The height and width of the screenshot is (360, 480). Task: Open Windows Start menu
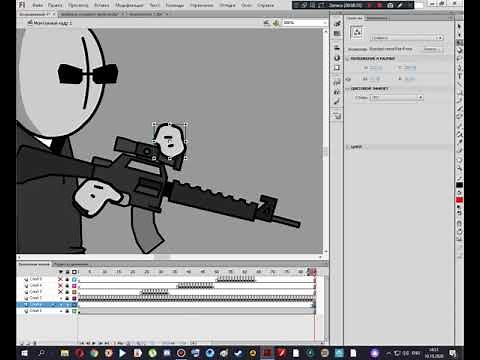coord(24,353)
